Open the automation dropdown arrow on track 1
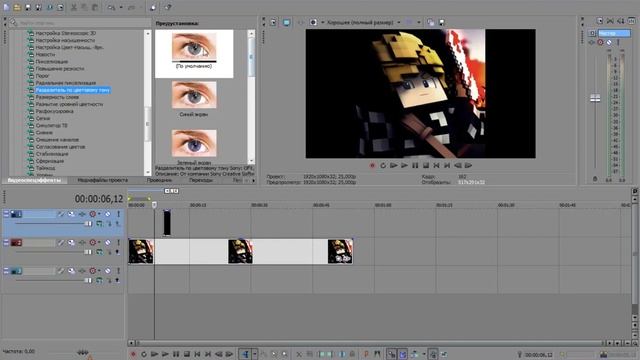The image size is (640, 360). coord(99,214)
